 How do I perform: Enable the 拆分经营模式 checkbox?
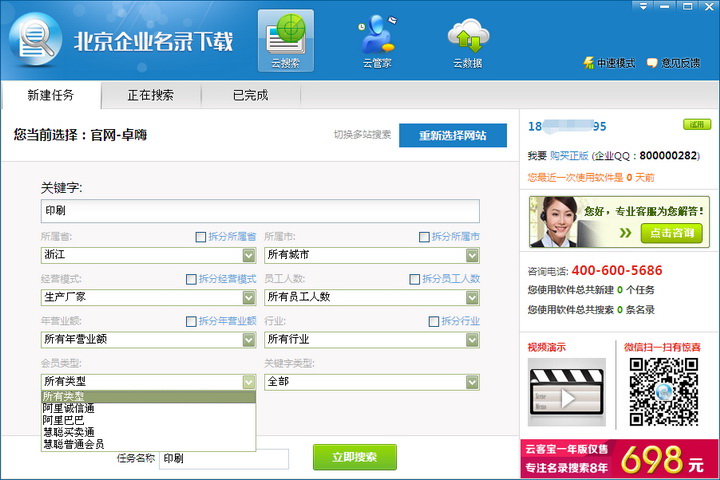click(191, 279)
